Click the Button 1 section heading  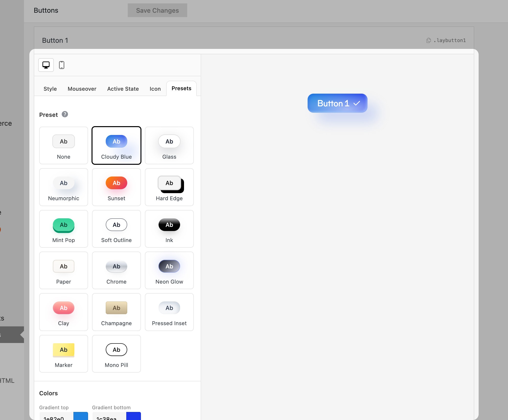click(55, 40)
